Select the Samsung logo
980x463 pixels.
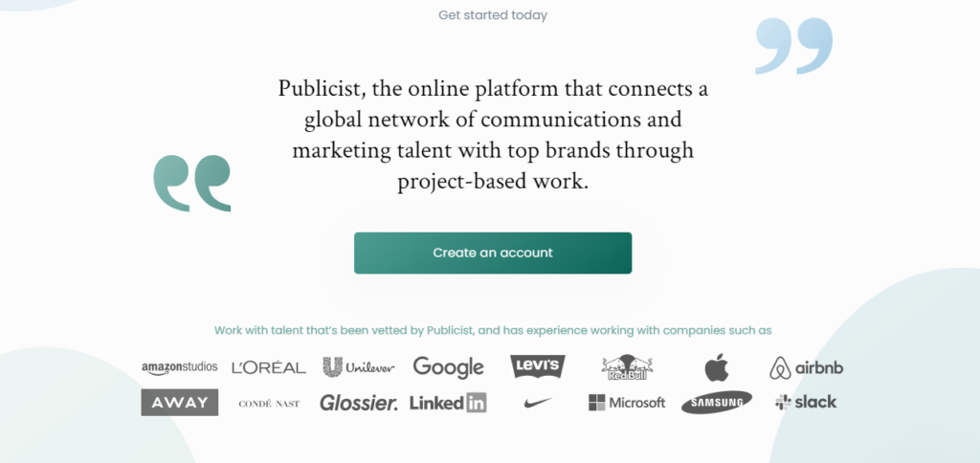tap(717, 403)
